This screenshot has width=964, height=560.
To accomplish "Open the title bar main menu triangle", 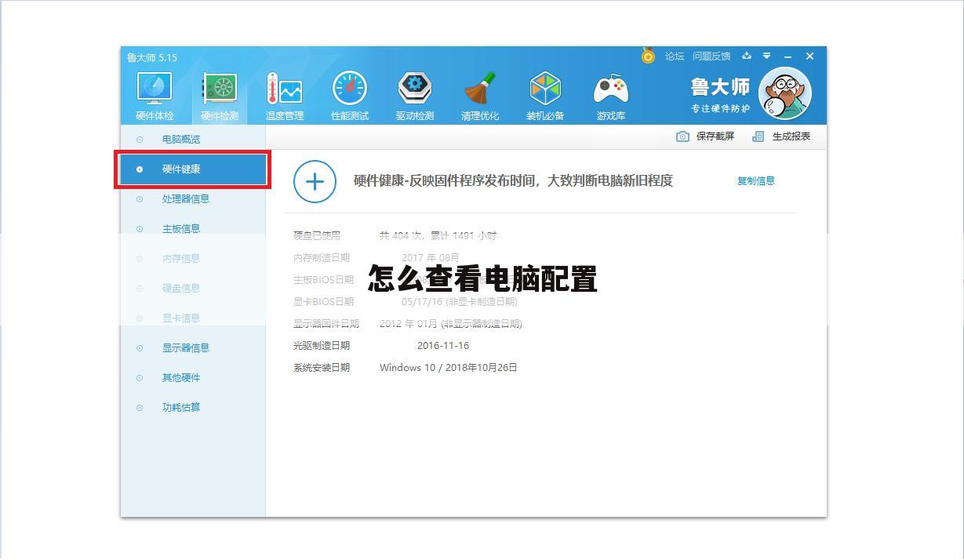I will (766, 56).
